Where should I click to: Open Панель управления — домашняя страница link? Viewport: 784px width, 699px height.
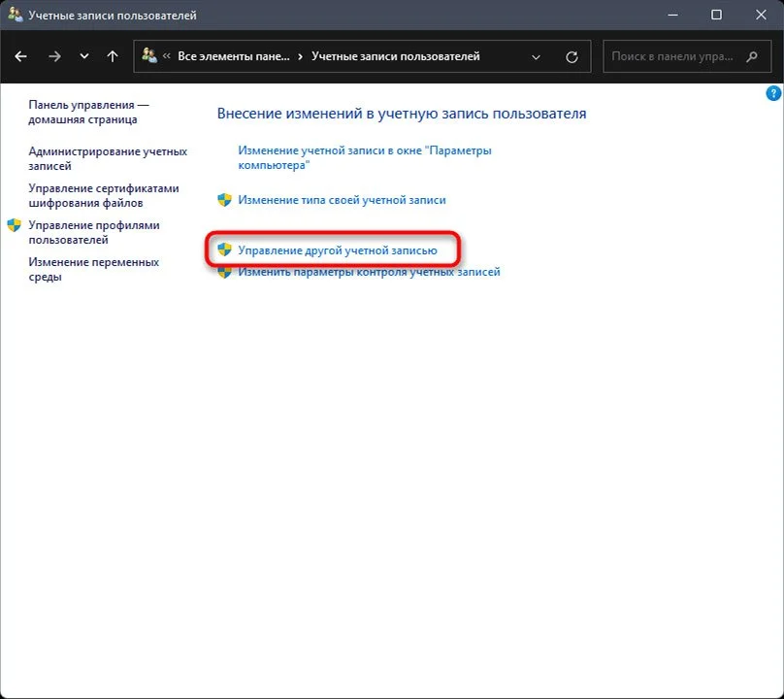pos(88,112)
